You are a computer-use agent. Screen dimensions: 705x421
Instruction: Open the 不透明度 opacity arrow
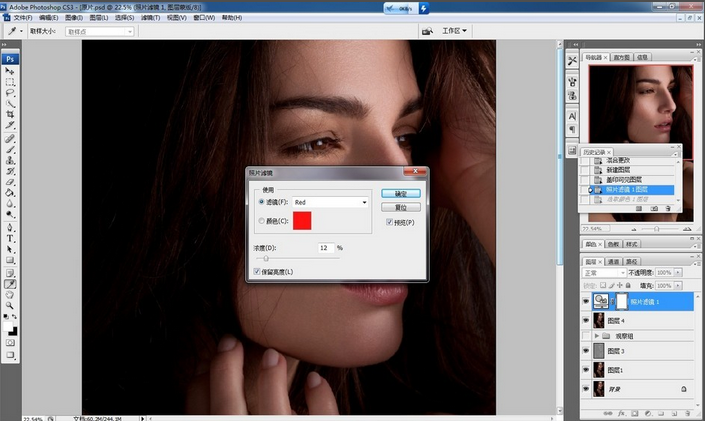(x=678, y=273)
